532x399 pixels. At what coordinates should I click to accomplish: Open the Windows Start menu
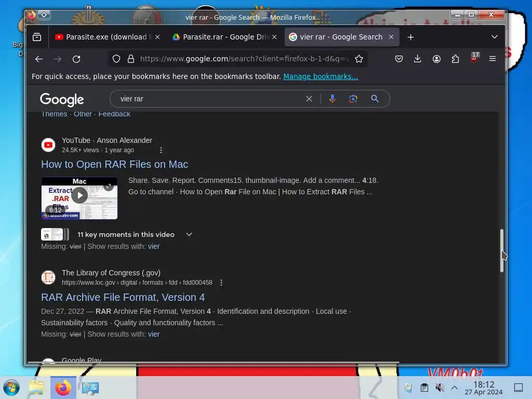[x=11, y=388]
